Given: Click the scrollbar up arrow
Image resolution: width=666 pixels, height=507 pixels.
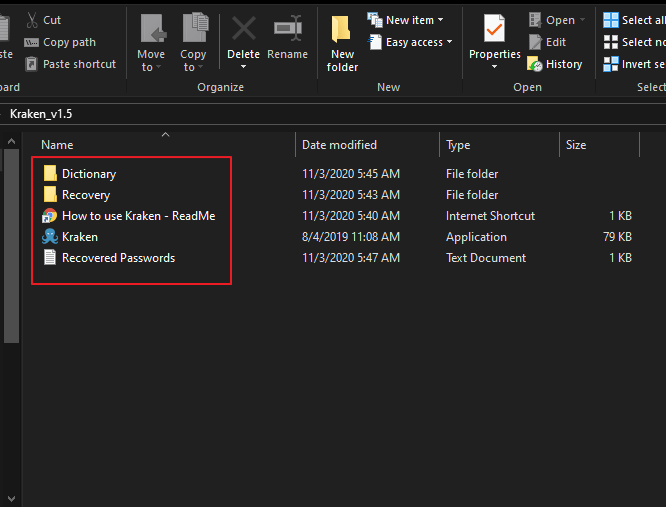Looking at the screenshot, I should [x=11, y=141].
